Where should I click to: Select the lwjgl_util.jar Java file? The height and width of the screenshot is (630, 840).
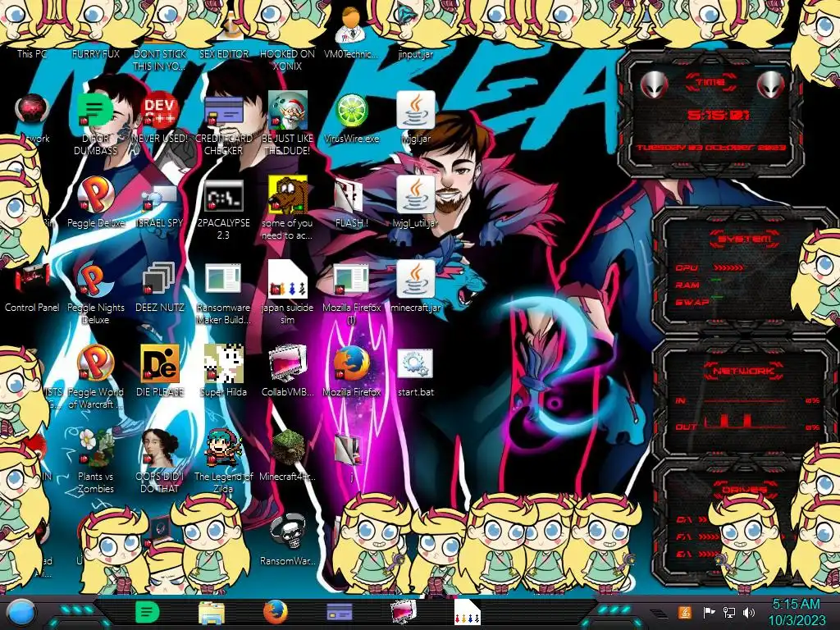[x=416, y=203]
